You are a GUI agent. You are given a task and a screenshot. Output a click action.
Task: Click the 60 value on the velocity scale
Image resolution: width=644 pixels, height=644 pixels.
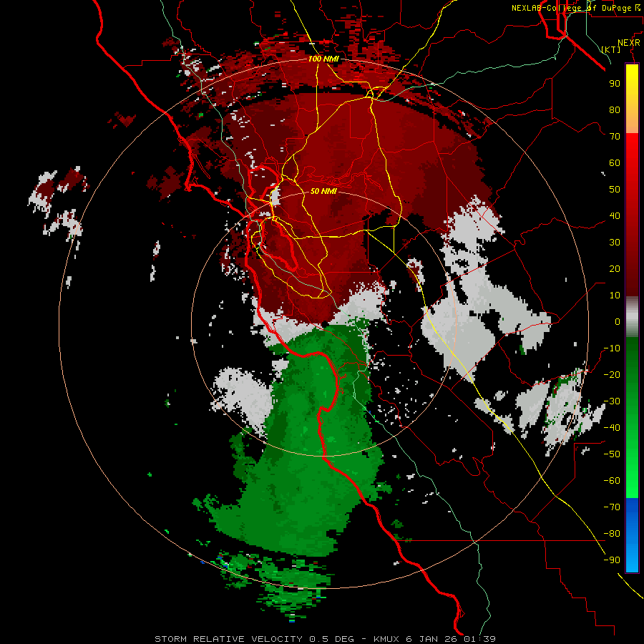tap(615, 162)
